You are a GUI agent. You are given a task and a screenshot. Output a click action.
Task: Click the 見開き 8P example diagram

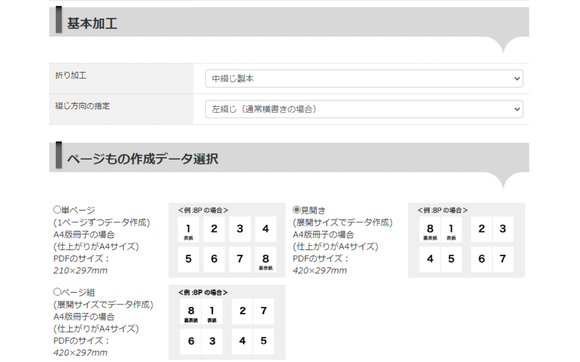466,240
